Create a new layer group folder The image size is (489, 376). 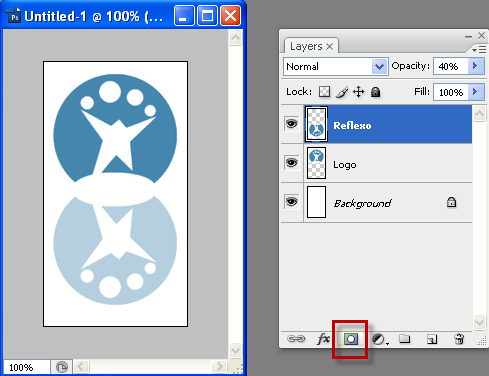(405, 339)
